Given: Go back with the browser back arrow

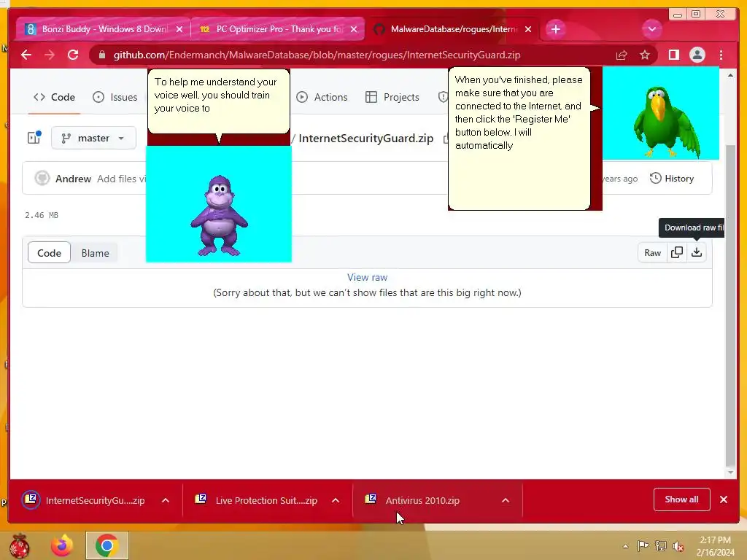Looking at the screenshot, I should pos(26,55).
